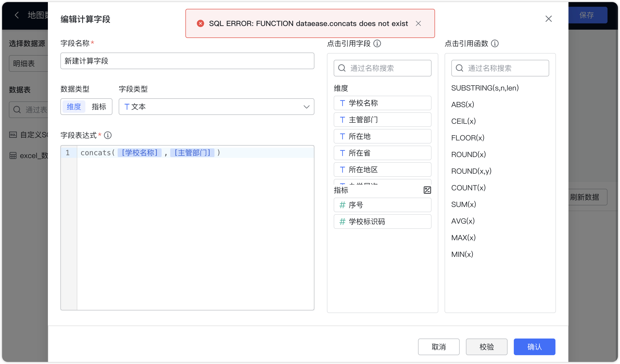
Task: Insert the ROUND(x) function
Action: [469, 154]
